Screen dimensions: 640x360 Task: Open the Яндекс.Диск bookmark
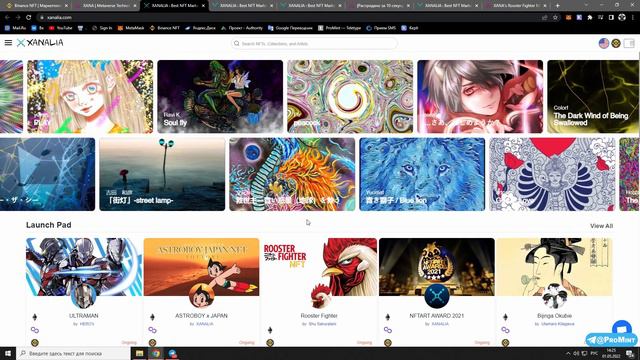tap(200, 28)
